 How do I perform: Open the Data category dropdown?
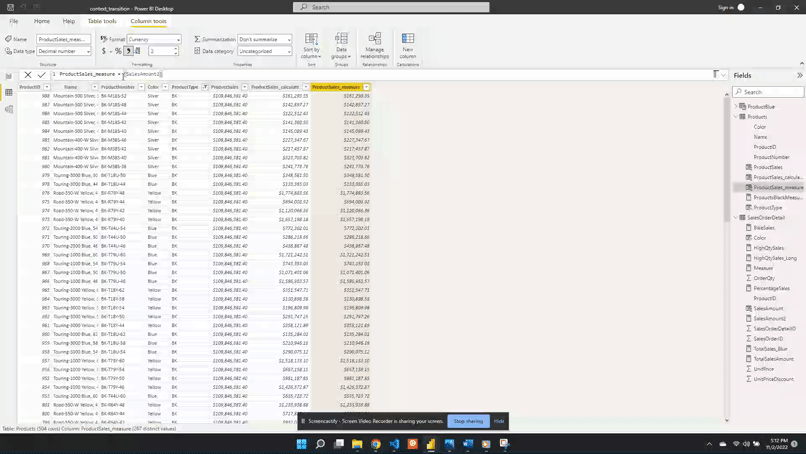point(265,51)
